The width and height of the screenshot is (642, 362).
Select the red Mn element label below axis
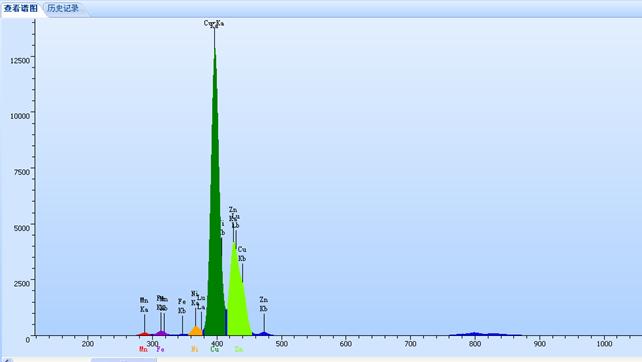click(143, 349)
